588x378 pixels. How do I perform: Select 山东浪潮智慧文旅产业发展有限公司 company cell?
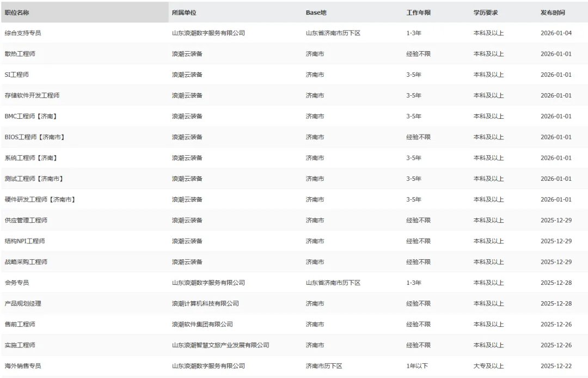coord(220,345)
